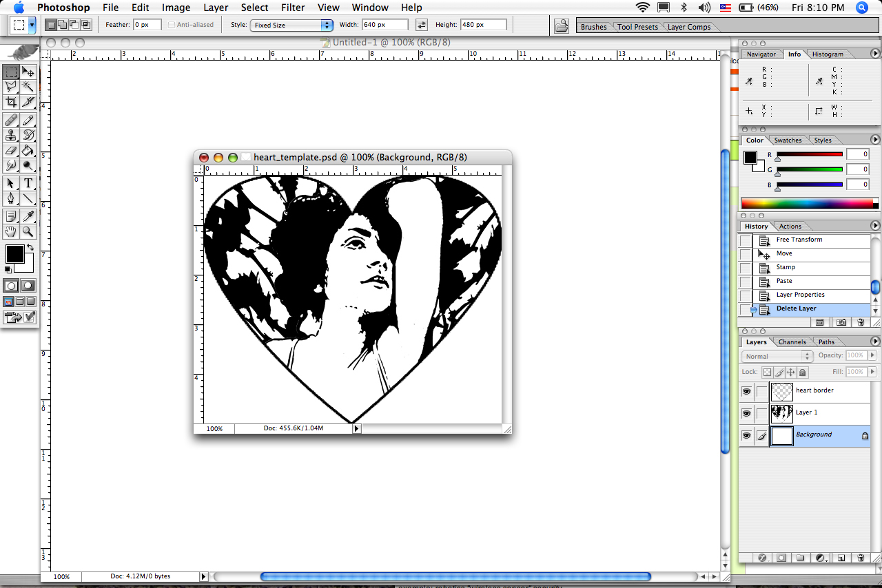Screen dimensions: 882x588
Task: Click the Feather input field
Action: tap(147, 25)
